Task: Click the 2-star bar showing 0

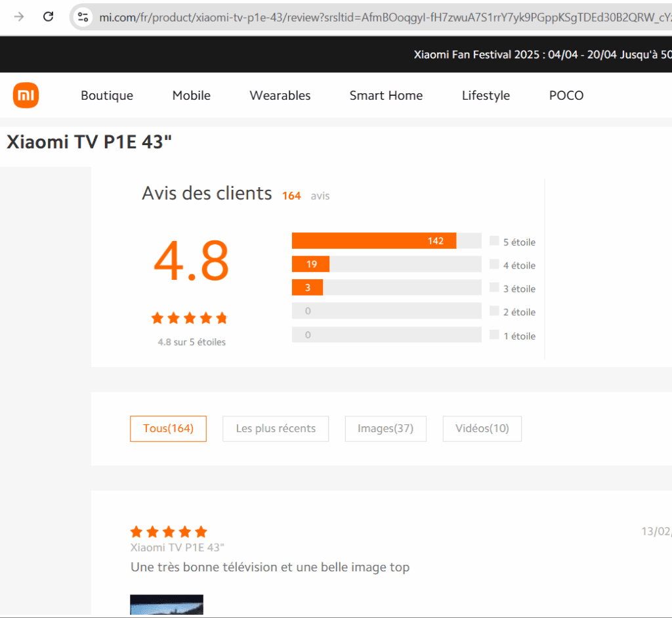Action: pyautogui.click(x=387, y=311)
